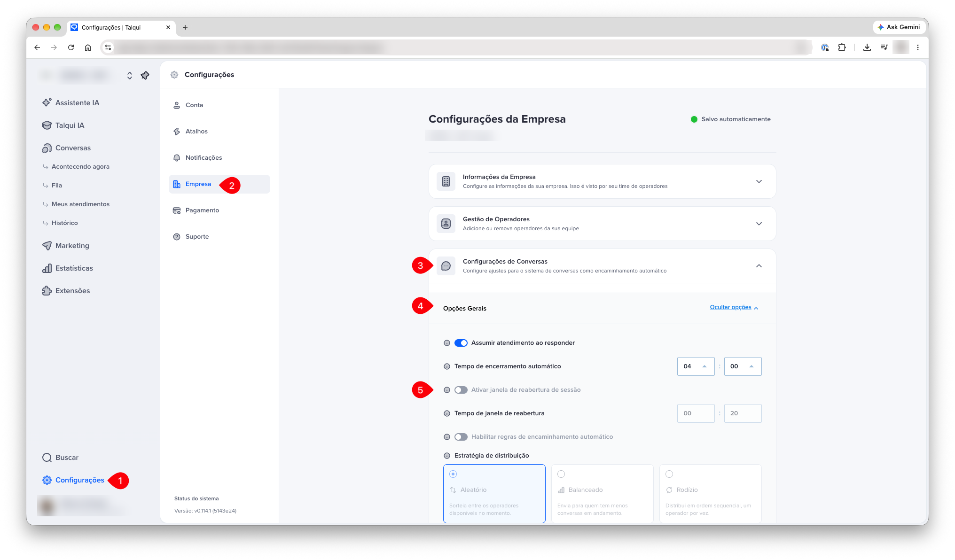Image resolution: width=955 pixels, height=560 pixels.
Task: Open the minutes dropdown showing 00
Action: 743,366
